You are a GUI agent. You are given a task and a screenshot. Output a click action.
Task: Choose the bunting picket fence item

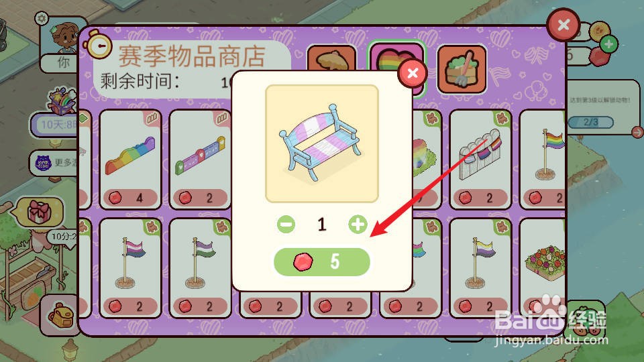click(480, 160)
